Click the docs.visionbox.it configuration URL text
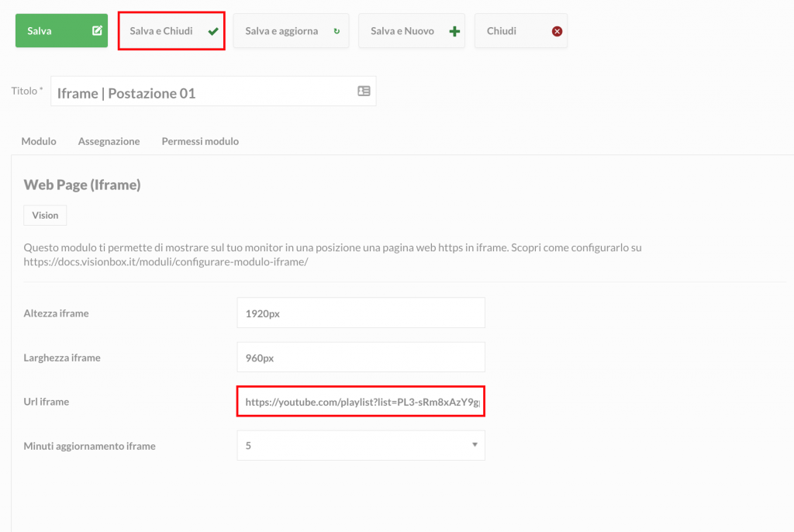Image resolution: width=794 pixels, height=532 pixels. pyautogui.click(x=166, y=262)
